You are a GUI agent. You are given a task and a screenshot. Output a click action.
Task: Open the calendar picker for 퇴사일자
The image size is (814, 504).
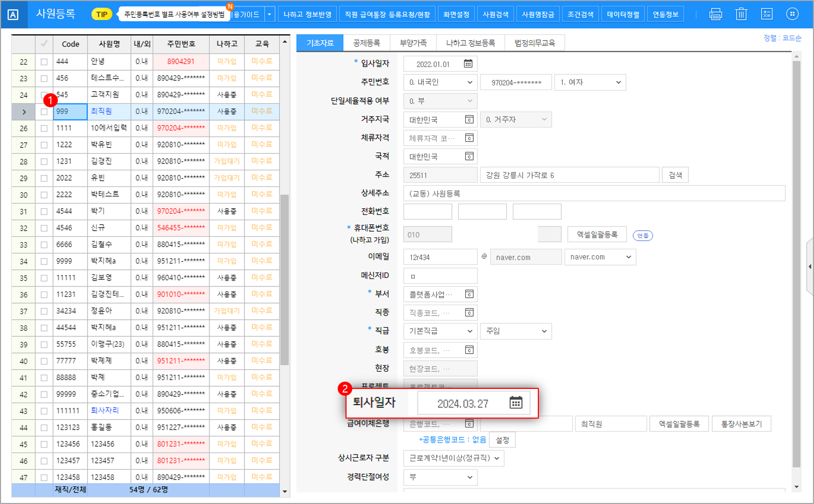coord(515,402)
